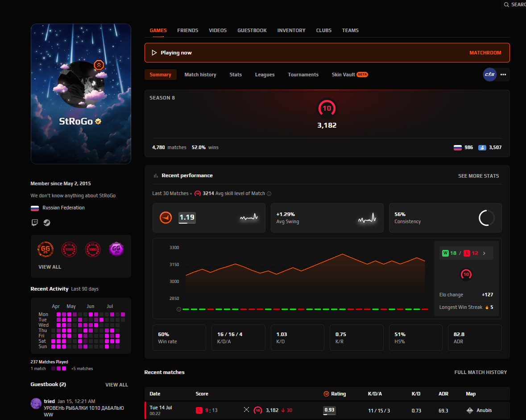Screen dimensions: 526x420
Task: Open the GUESTBOOK tab
Action: pos(252,30)
